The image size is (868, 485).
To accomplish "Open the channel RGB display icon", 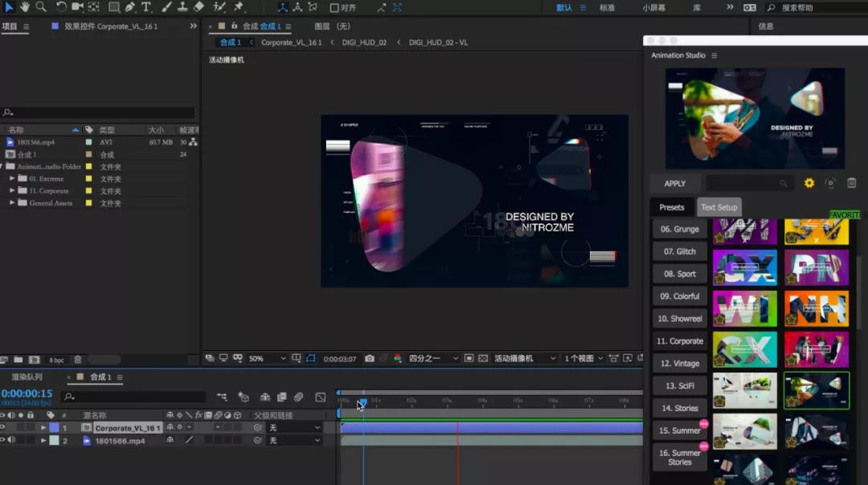I will pyautogui.click(x=398, y=358).
